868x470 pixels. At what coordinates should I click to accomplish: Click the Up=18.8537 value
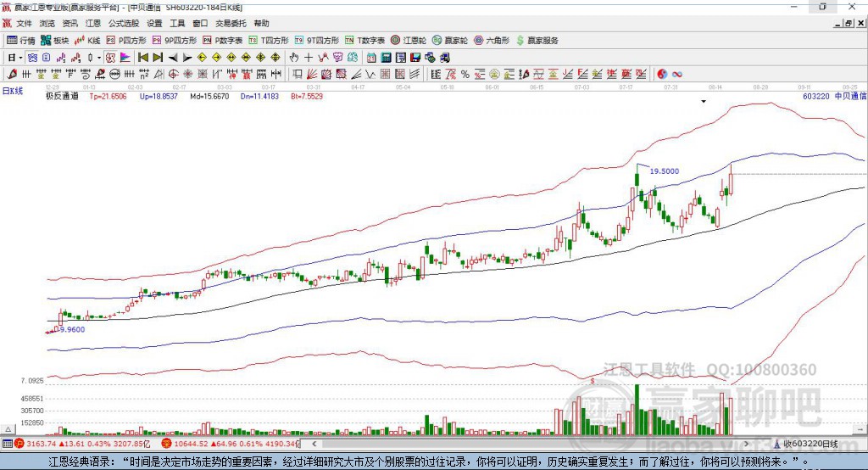(x=159, y=96)
